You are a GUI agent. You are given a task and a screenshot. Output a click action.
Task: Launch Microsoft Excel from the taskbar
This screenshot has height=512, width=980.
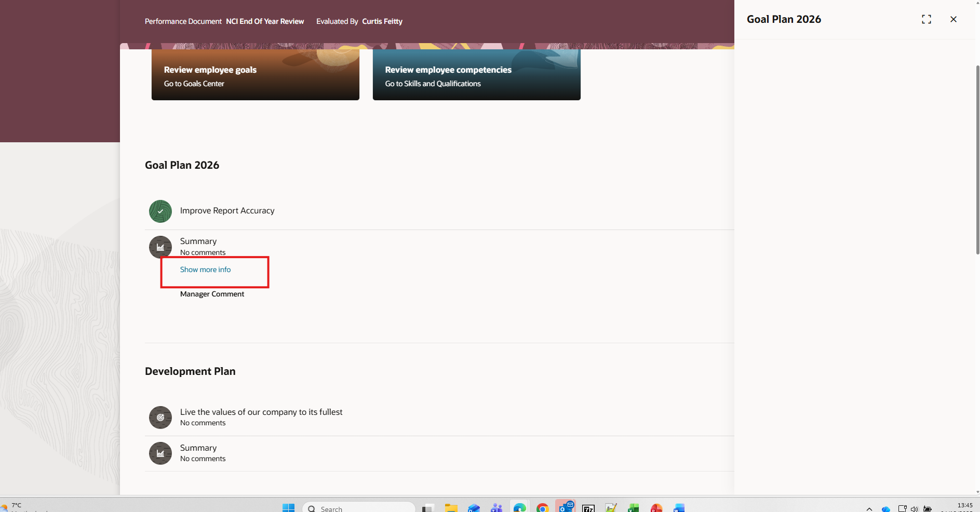pyautogui.click(x=634, y=507)
